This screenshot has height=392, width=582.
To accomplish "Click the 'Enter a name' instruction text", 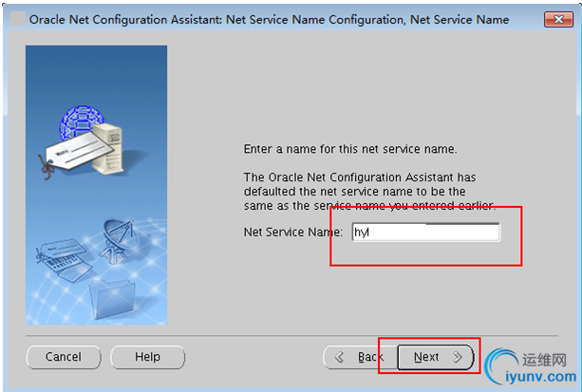I will pyautogui.click(x=350, y=149).
